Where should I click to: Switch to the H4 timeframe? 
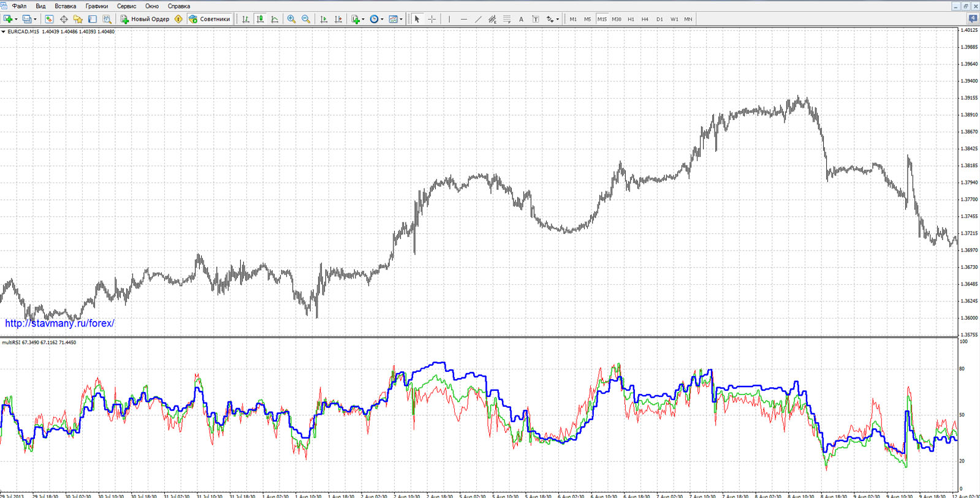click(x=645, y=19)
